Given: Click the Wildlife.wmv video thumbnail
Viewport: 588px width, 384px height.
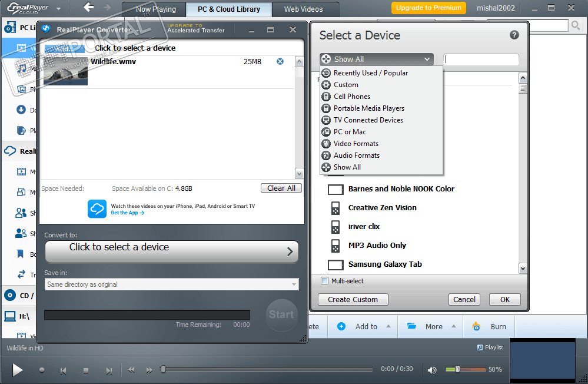Looking at the screenshot, I should 65,71.
